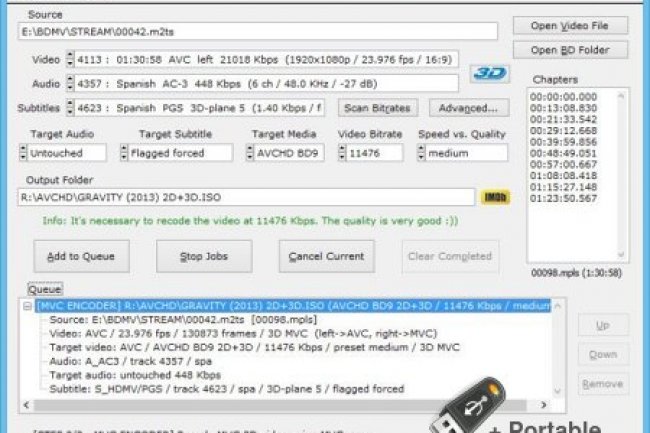
Task: Open Video File button
Action: click(570, 26)
